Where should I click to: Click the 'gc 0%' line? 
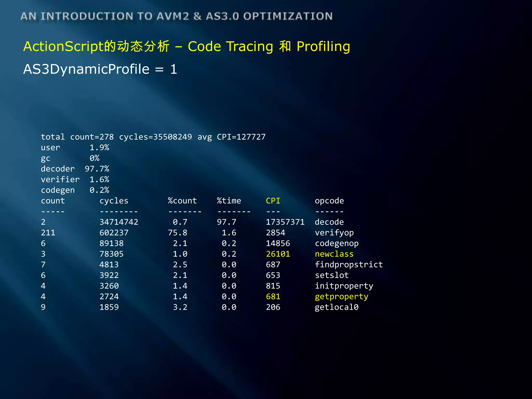pyautogui.click(x=70, y=158)
